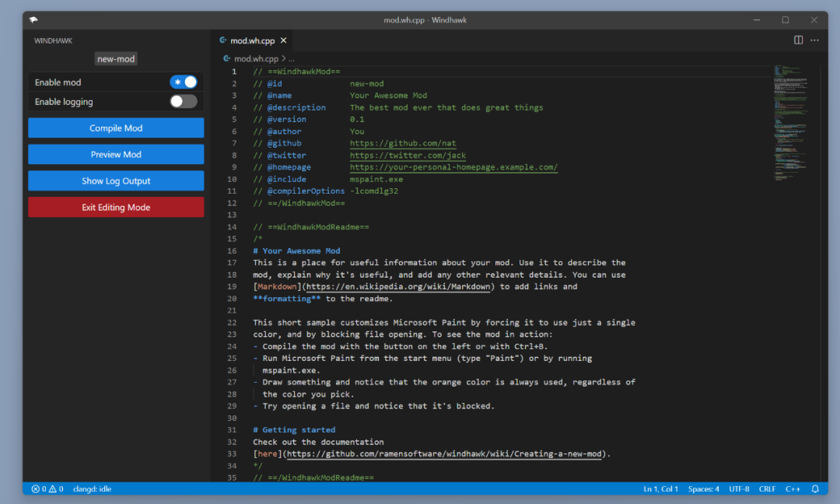
Task: Click the red Exit Editing Mode button
Action: 116,208
